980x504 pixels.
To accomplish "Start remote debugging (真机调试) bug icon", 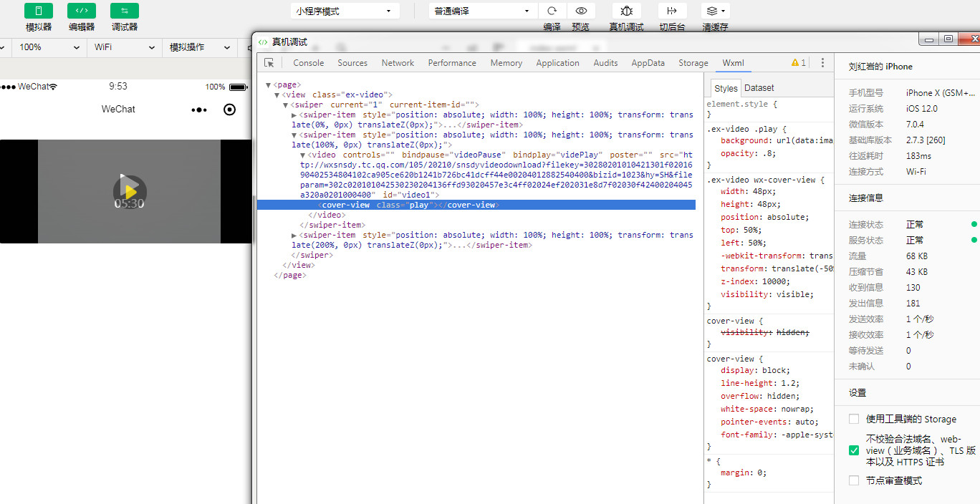I will point(626,11).
